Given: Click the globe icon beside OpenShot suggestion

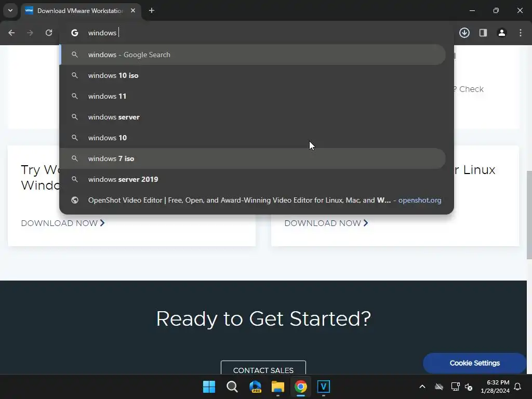Looking at the screenshot, I should tap(75, 200).
